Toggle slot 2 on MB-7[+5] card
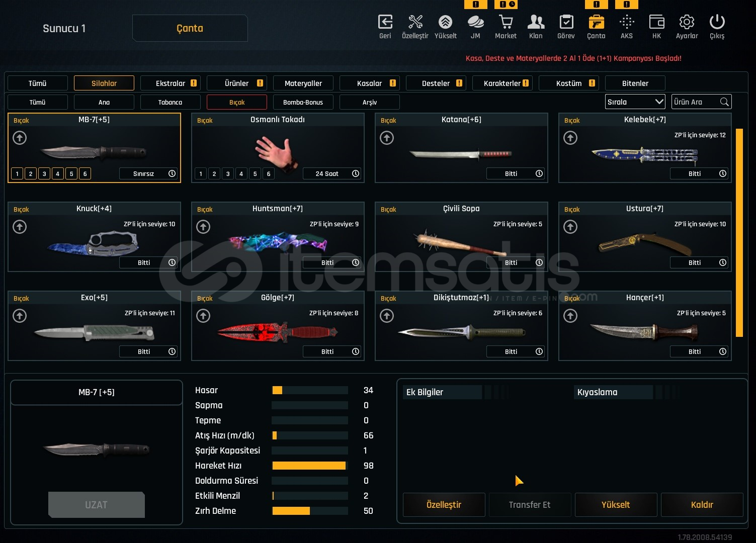This screenshot has width=756, height=543. click(31, 173)
